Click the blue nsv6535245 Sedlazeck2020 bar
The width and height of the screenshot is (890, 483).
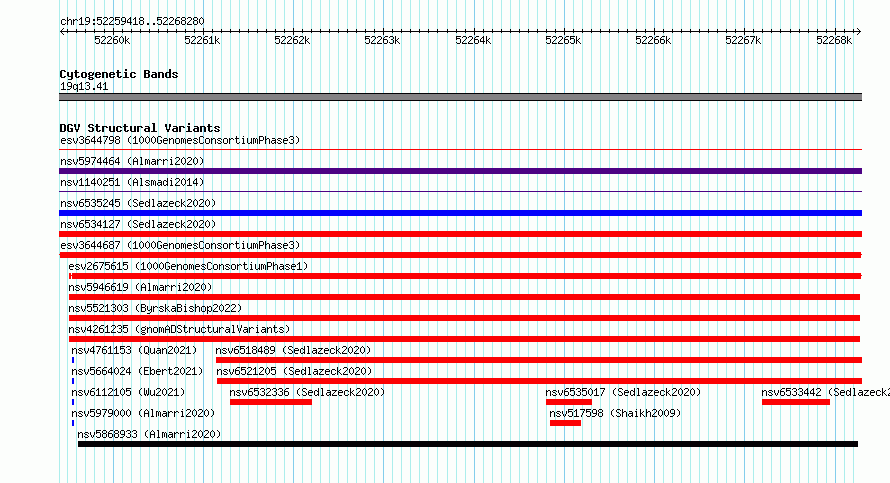click(460, 213)
